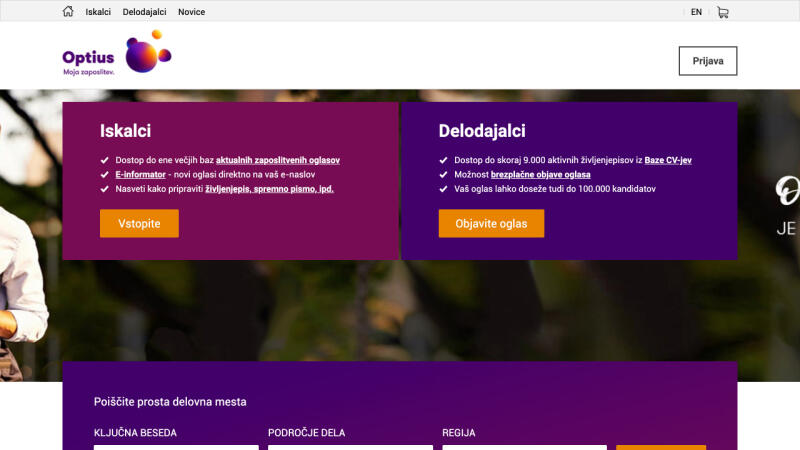
Task: Click the Prijava button
Action: coord(708,61)
